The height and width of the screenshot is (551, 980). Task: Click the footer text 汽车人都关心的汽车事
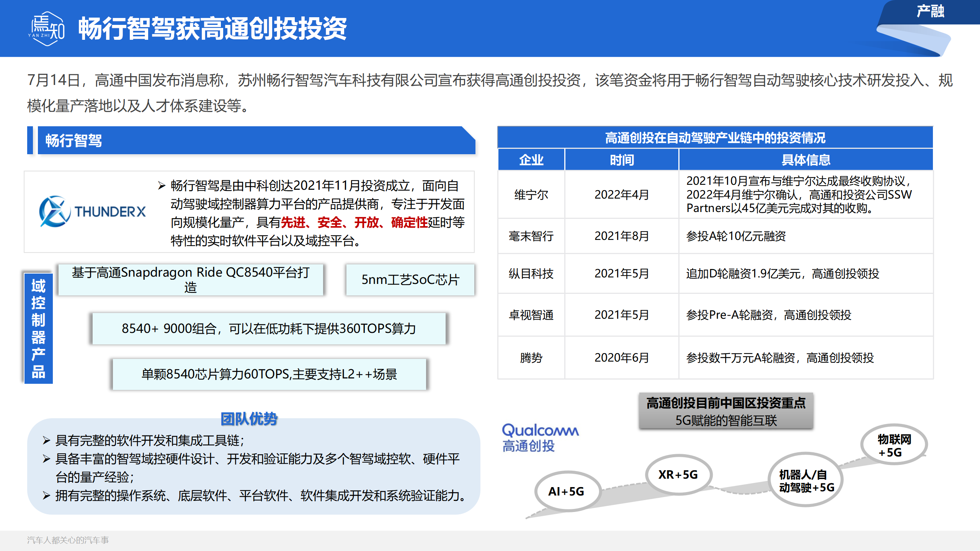click(68, 540)
